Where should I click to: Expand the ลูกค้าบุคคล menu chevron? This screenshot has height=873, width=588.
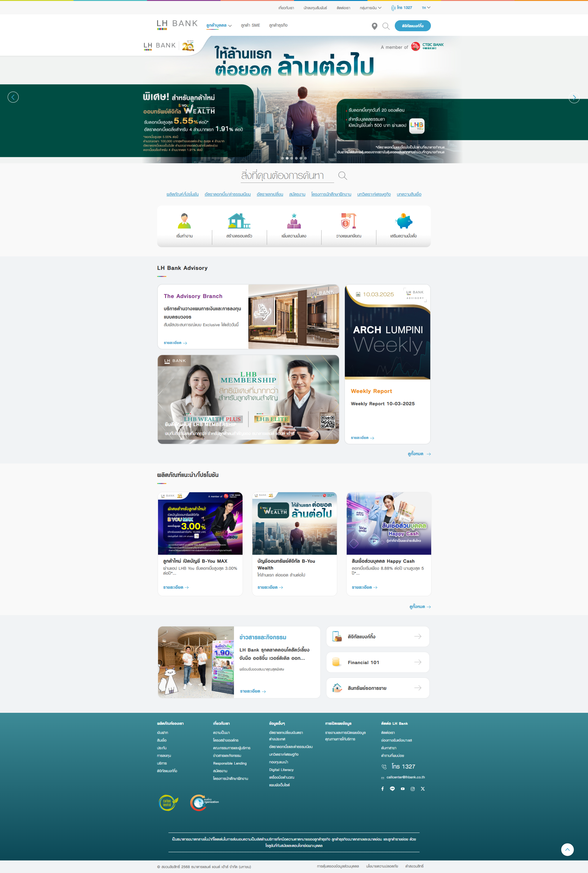230,26
